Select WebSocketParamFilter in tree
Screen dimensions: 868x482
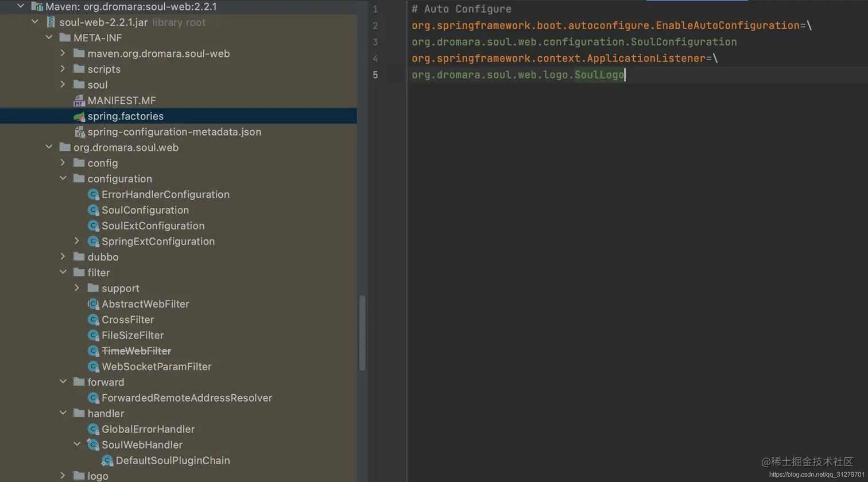(x=157, y=366)
